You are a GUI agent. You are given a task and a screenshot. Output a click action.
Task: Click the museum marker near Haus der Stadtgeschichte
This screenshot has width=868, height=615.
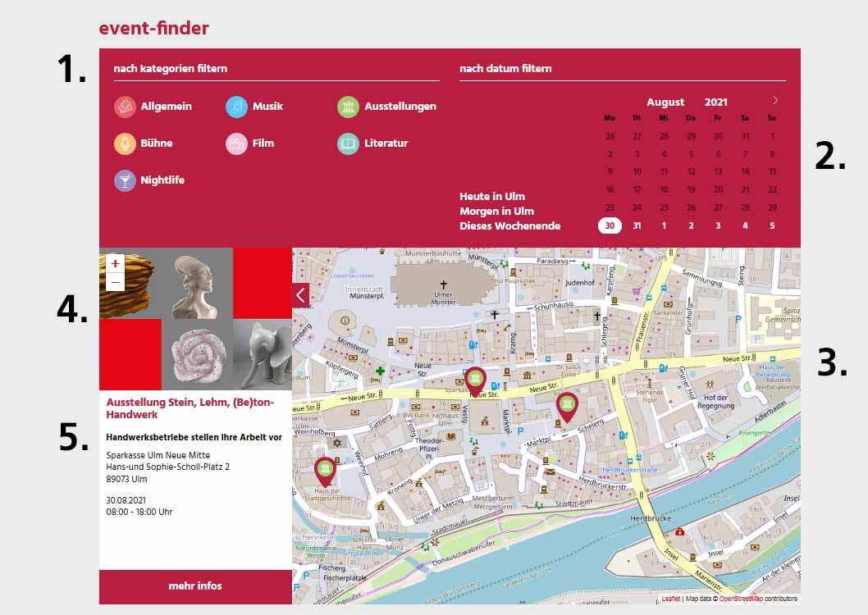[325, 471]
